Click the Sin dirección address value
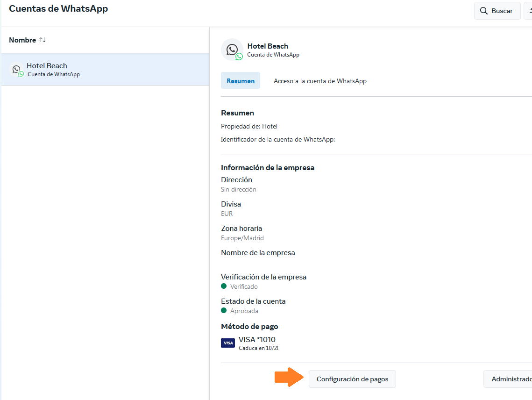This screenshot has width=532, height=400. 239,189
